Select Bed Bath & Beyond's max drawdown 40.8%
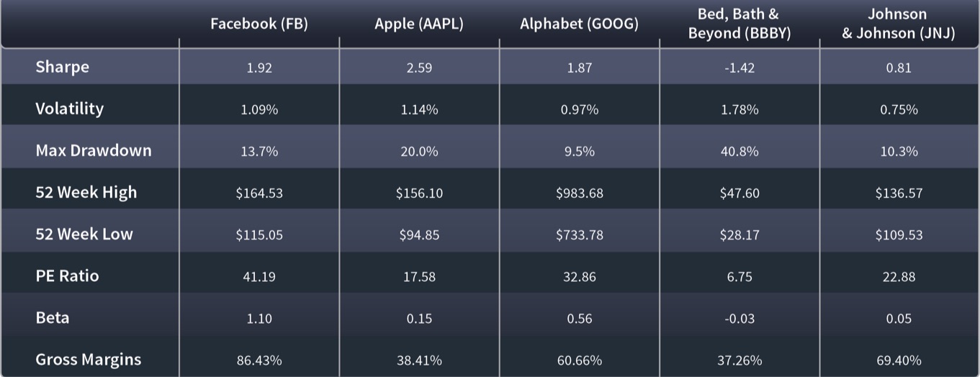 click(739, 152)
